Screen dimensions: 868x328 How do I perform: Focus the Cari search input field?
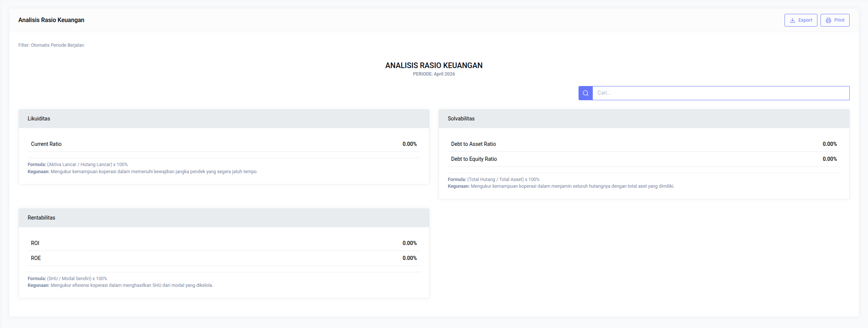(x=720, y=93)
